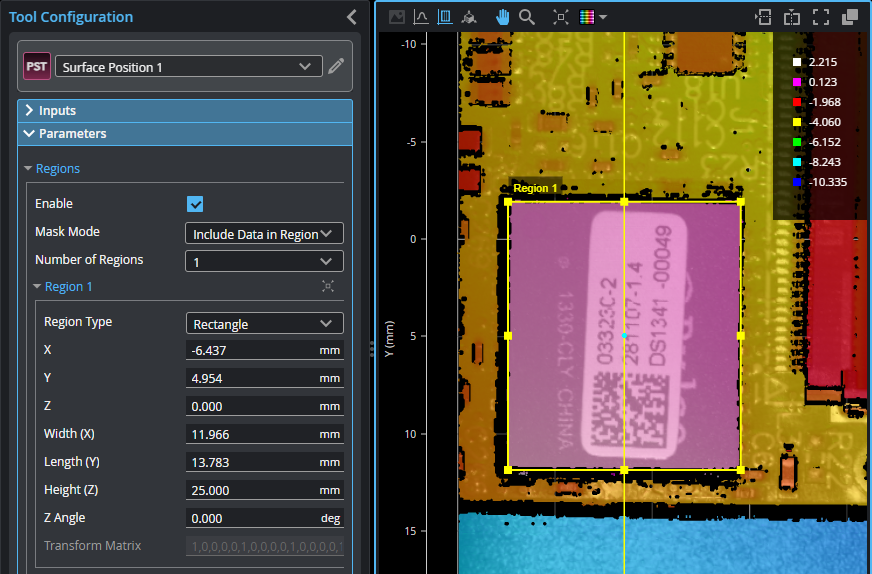Click the pencil icon to rename the tool

click(337, 67)
